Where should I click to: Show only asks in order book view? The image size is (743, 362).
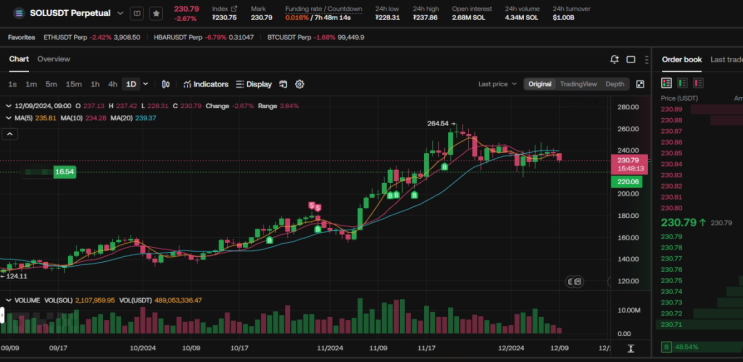point(698,83)
